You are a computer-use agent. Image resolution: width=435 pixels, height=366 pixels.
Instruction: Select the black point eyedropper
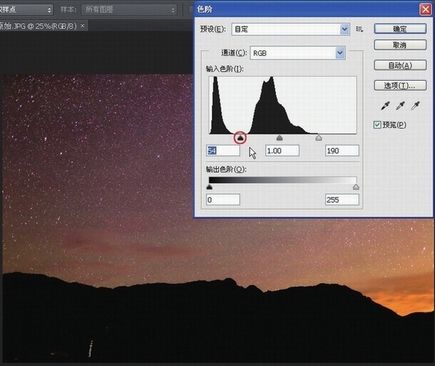(x=385, y=106)
